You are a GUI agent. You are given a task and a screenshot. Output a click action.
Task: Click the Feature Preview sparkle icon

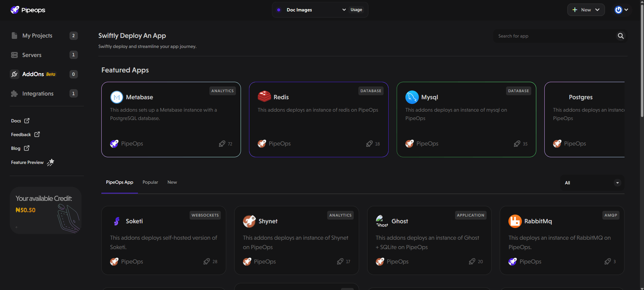click(50, 162)
